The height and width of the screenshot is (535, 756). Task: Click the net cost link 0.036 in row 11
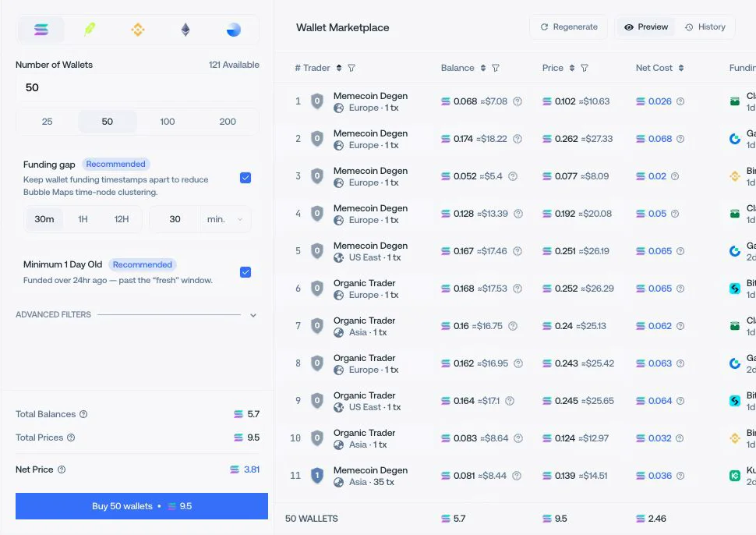pyautogui.click(x=659, y=476)
